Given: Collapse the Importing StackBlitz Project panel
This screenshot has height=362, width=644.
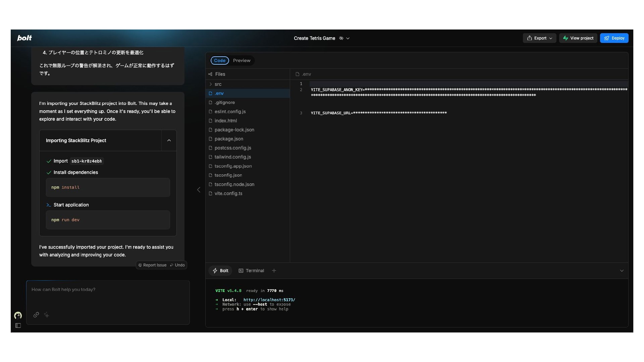Looking at the screenshot, I should [x=169, y=140].
